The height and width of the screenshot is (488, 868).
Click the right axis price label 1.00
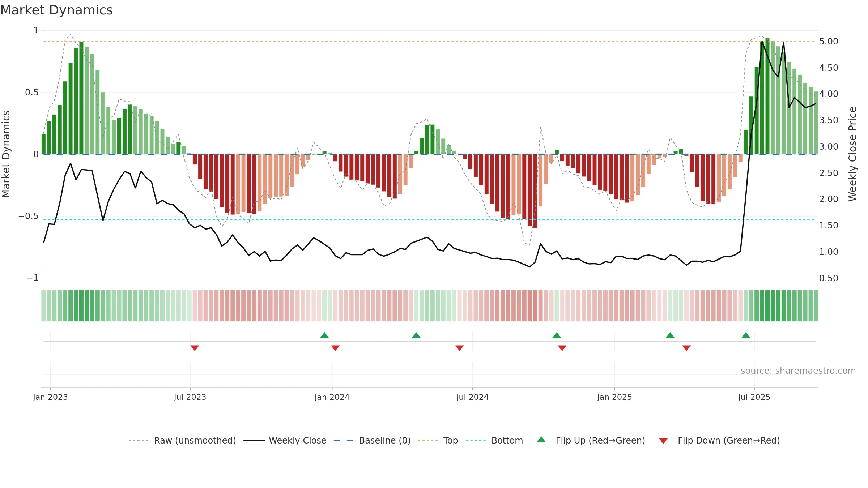click(829, 252)
